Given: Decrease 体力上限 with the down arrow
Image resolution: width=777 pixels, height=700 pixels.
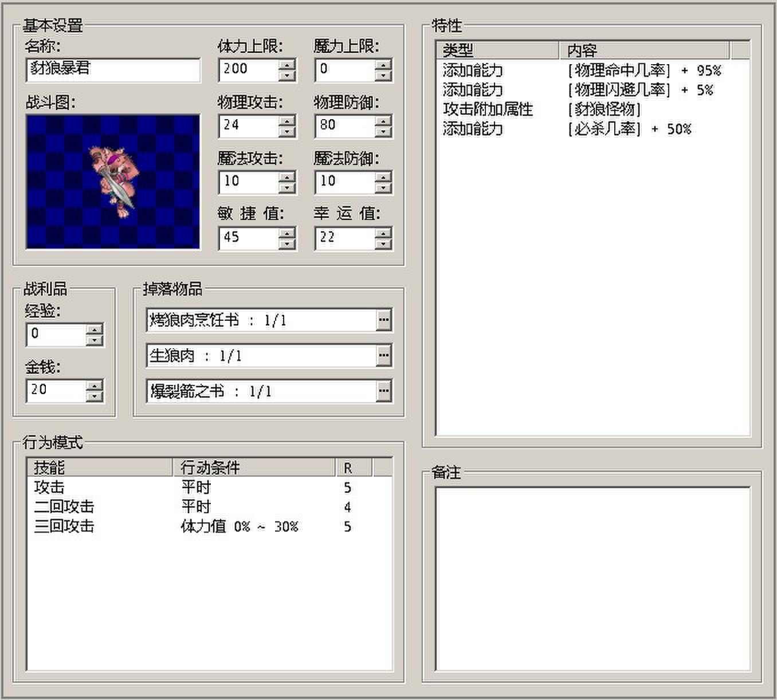Looking at the screenshot, I should point(287,75).
